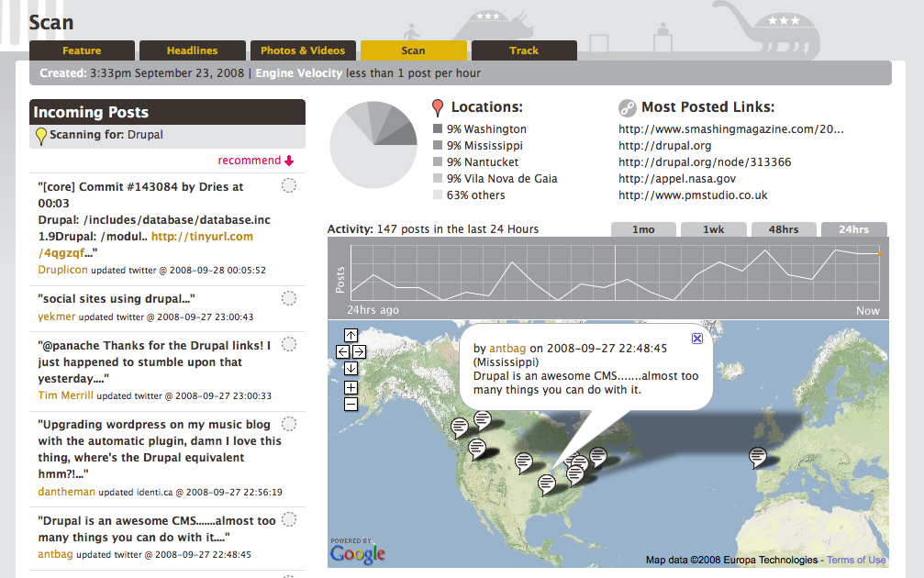Image resolution: width=924 pixels, height=578 pixels.
Task: Toggle the Washington legend square
Action: [x=436, y=128]
